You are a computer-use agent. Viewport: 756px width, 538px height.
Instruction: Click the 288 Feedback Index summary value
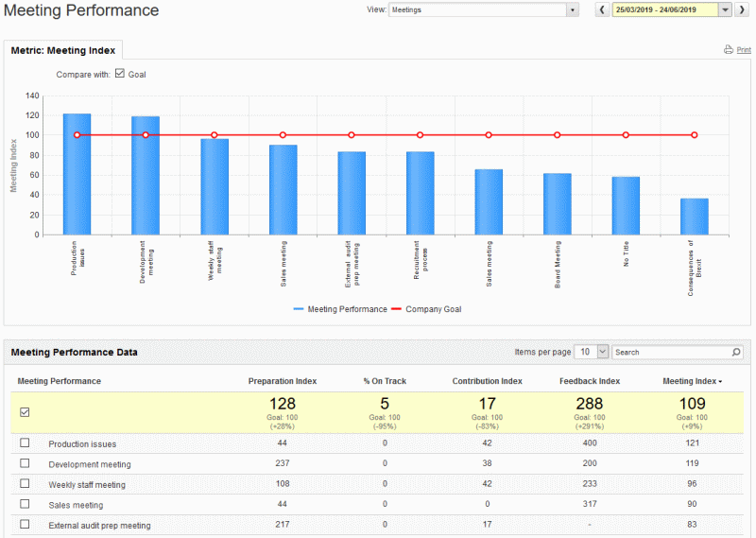(x=590, y=404)
